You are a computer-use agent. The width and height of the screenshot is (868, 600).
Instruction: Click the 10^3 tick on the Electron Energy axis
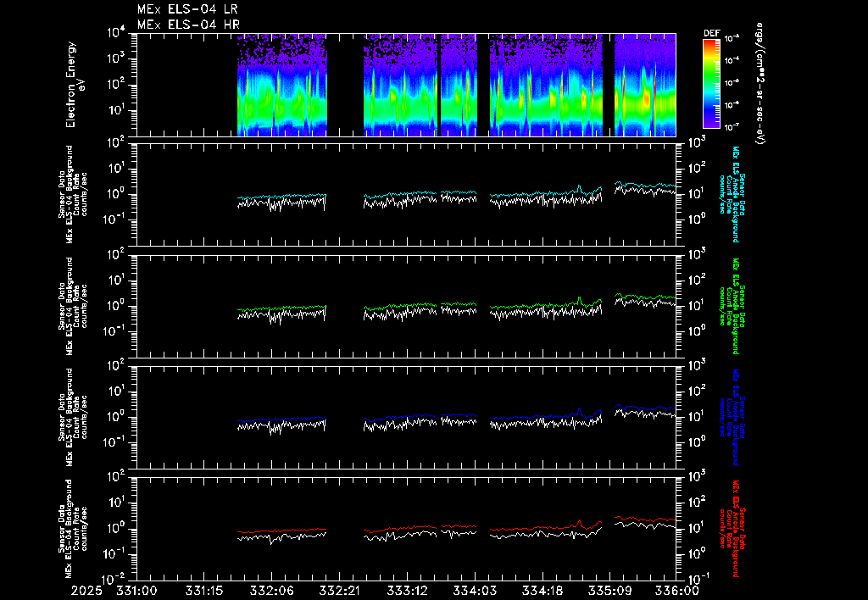(x=117, y=58)
